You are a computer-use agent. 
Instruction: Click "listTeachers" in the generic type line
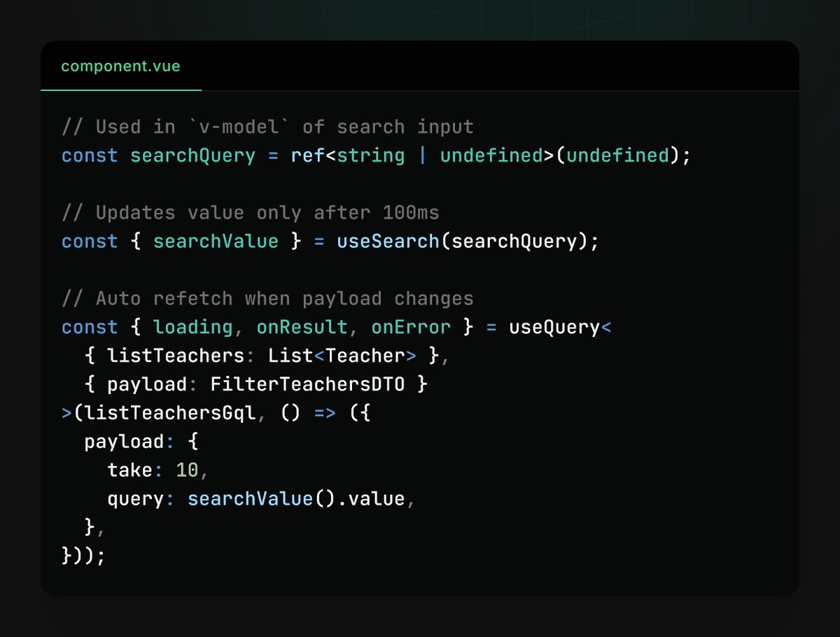[176, 356]
